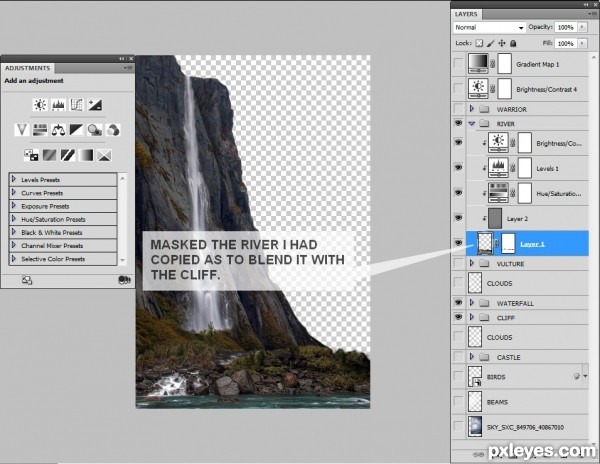Viewport: 600px width, 464px height.
Task: Show the VULTURE group
Action: click(458, 263)
